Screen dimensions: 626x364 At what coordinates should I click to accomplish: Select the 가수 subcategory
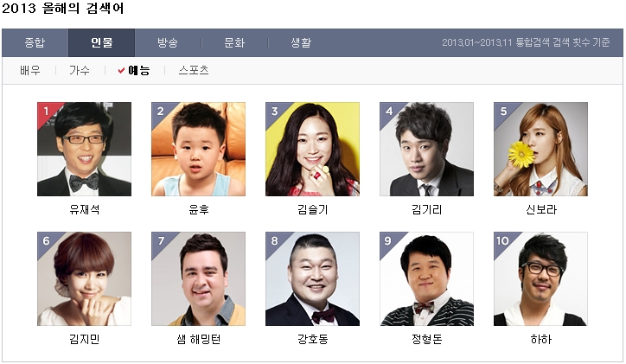(x=80, y=71)
